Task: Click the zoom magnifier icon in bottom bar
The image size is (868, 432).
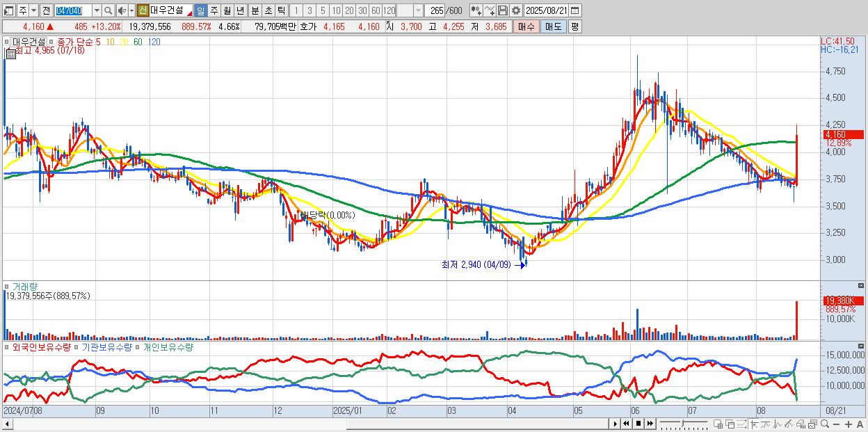Action: pos(825,424)
